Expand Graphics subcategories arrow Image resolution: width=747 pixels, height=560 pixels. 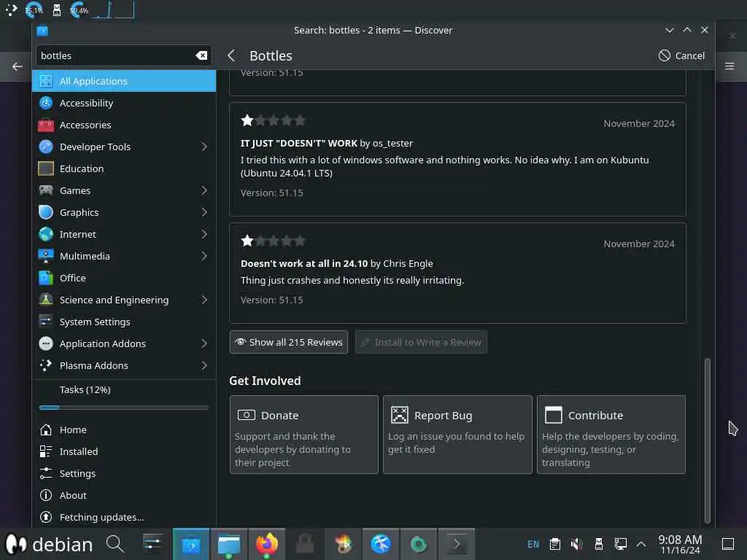point(204,212)
